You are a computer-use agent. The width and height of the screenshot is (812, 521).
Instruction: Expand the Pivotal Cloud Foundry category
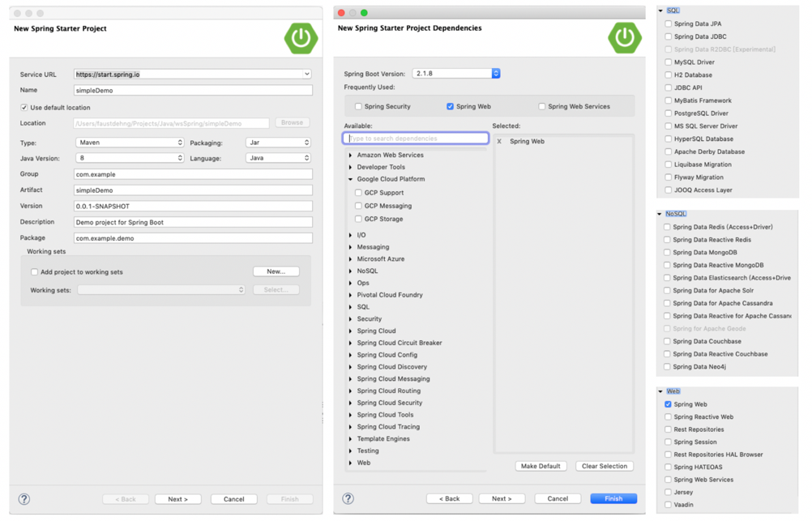click(351, 295)
